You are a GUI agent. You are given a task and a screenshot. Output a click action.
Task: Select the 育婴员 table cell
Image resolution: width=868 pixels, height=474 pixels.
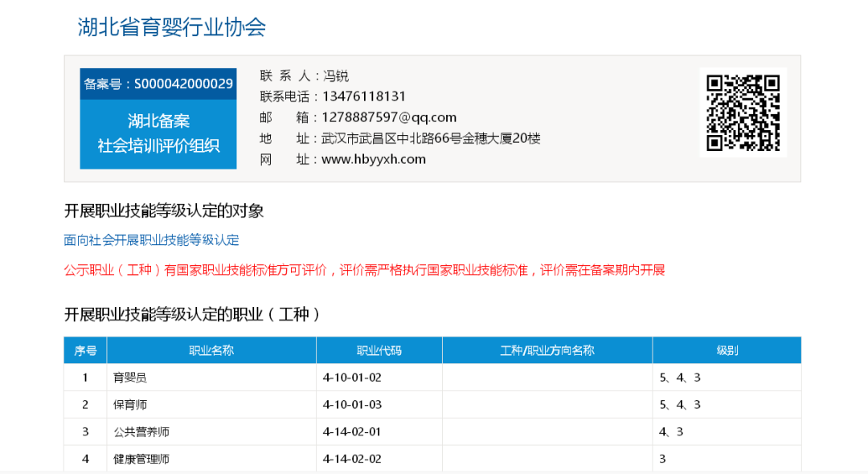coord(211,378)
